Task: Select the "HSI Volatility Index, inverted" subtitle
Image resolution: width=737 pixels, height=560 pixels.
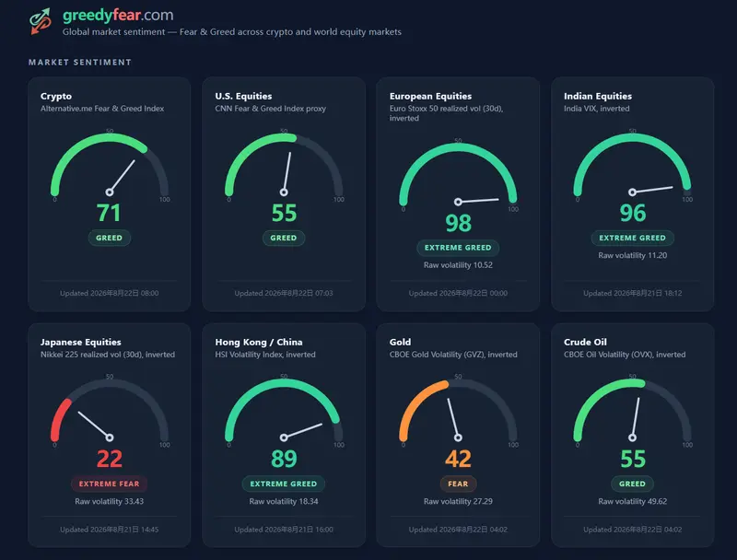Action: coord(265,355)
